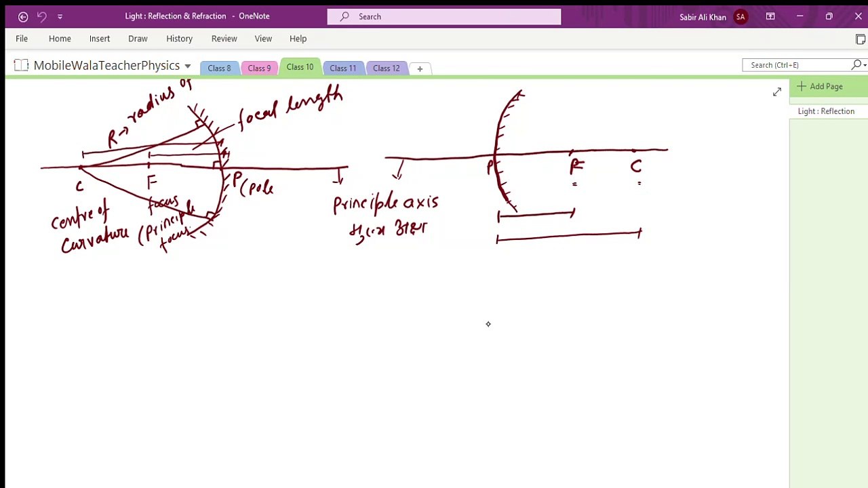Open the View ribbon tab

263,39
